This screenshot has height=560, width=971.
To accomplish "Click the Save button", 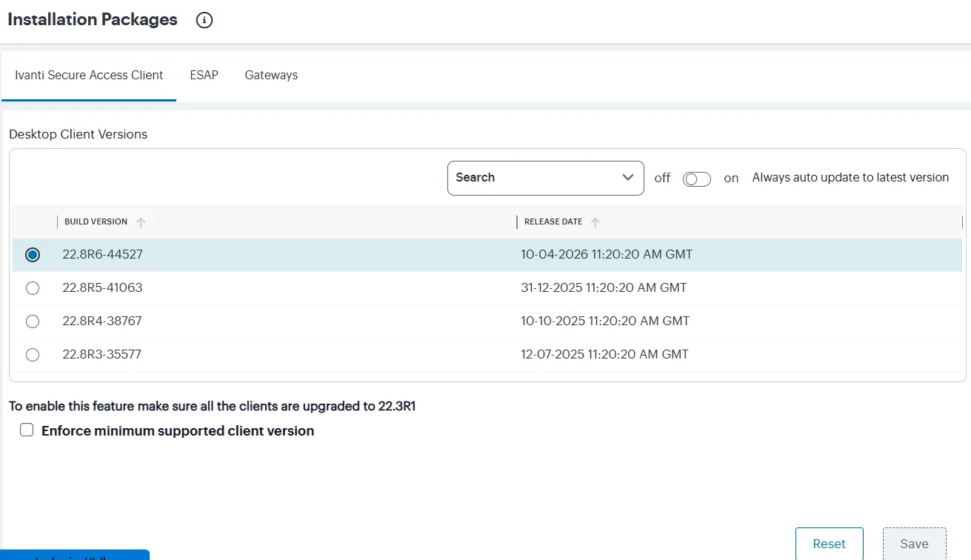I will (x=914, y=544).
